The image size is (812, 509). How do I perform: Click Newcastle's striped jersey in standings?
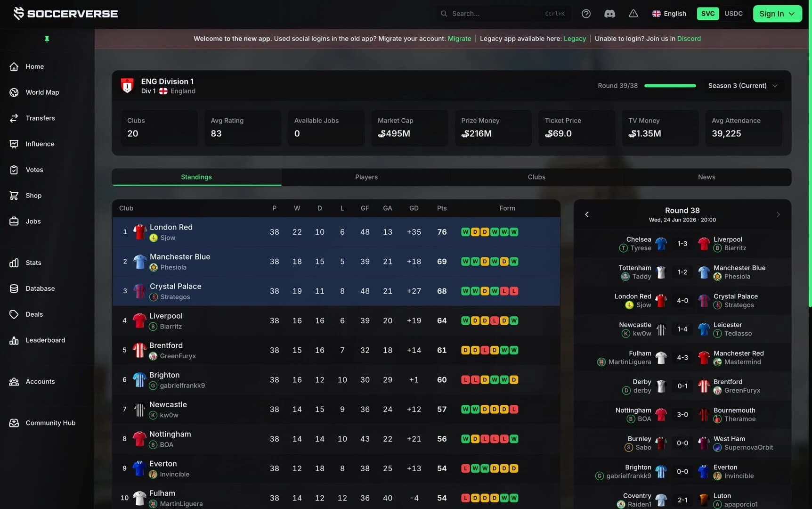pyautogui.click(x=139, y=410)
